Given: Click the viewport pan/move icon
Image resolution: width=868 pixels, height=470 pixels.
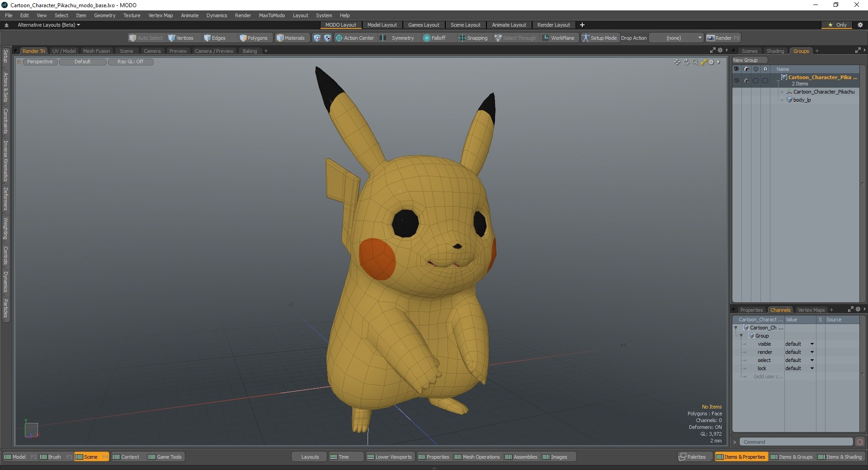Looking at the screenshot, I should pyautogui.click(x=677, y=62).
